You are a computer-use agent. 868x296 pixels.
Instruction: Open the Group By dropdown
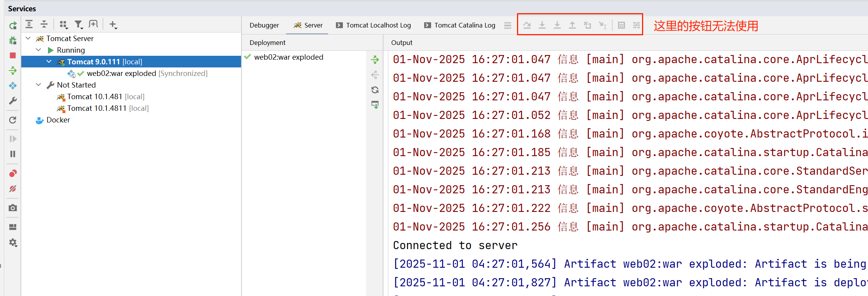click(64, 25)
